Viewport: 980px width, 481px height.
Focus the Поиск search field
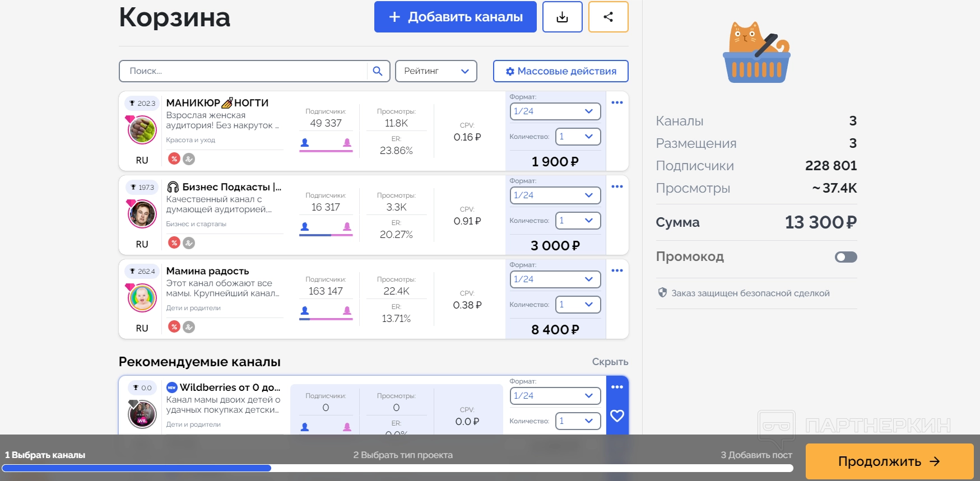coord(244,71)
